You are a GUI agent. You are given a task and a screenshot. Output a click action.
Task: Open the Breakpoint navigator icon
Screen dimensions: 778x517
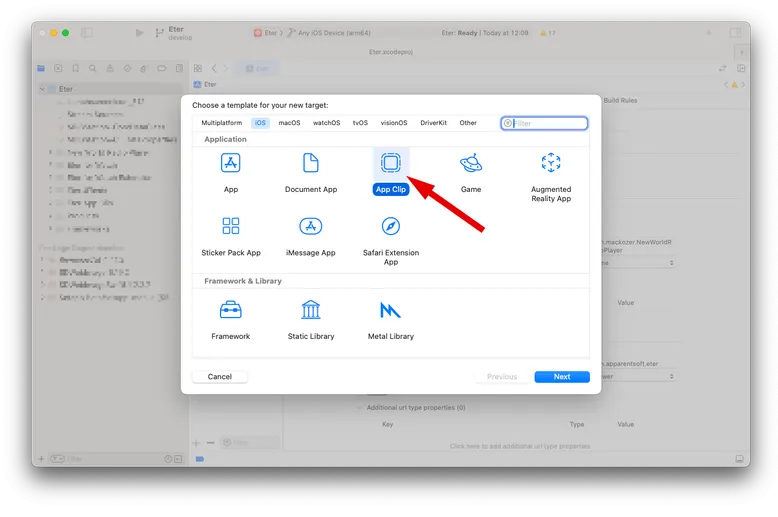click(x=162, y=68)
